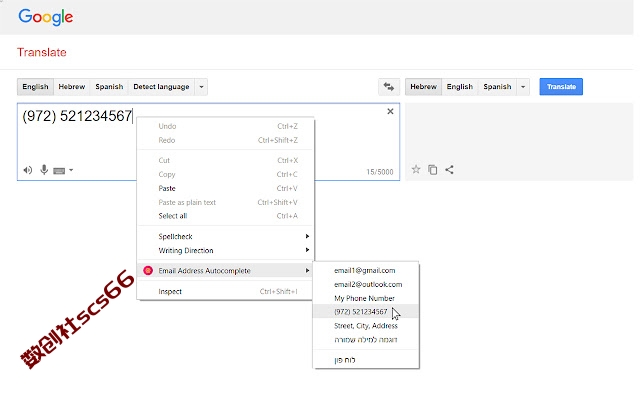Click the Google logo
Screen dimensions: 640x400
[46, 17]
